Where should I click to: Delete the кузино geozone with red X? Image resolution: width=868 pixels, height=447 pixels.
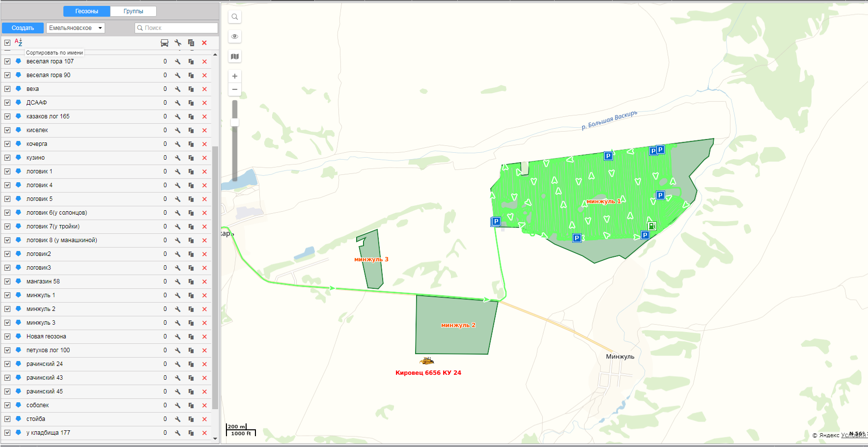(204, 158)
